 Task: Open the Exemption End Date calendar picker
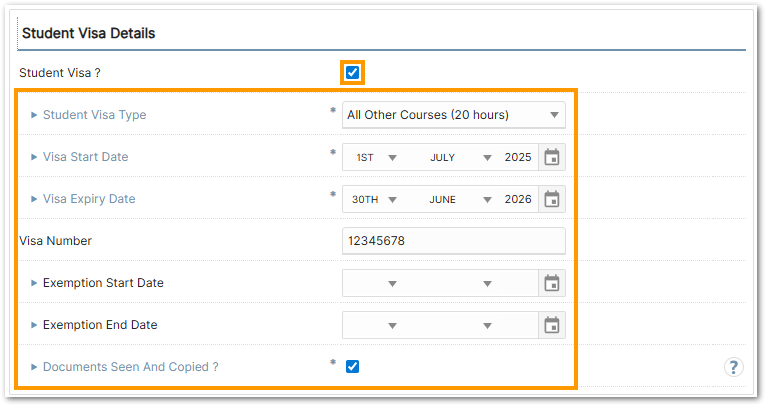tap(551, 325)
